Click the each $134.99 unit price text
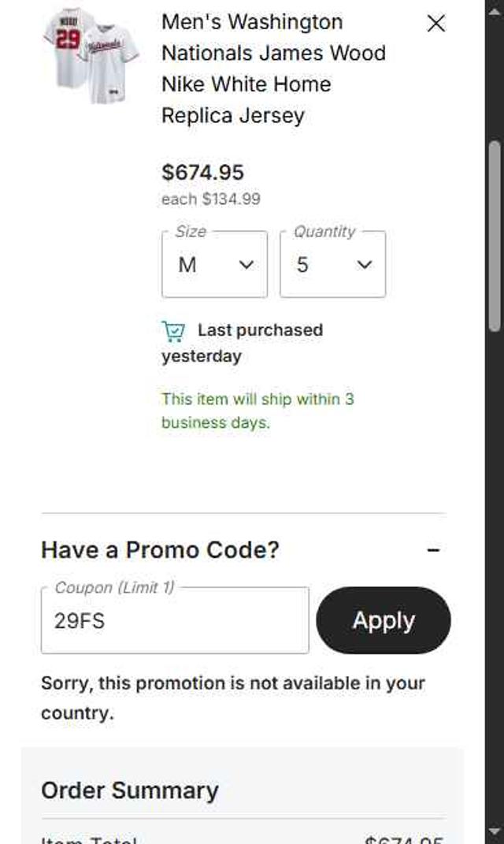The width and height of the screenshot is (504, 844). tap(210, 199)
